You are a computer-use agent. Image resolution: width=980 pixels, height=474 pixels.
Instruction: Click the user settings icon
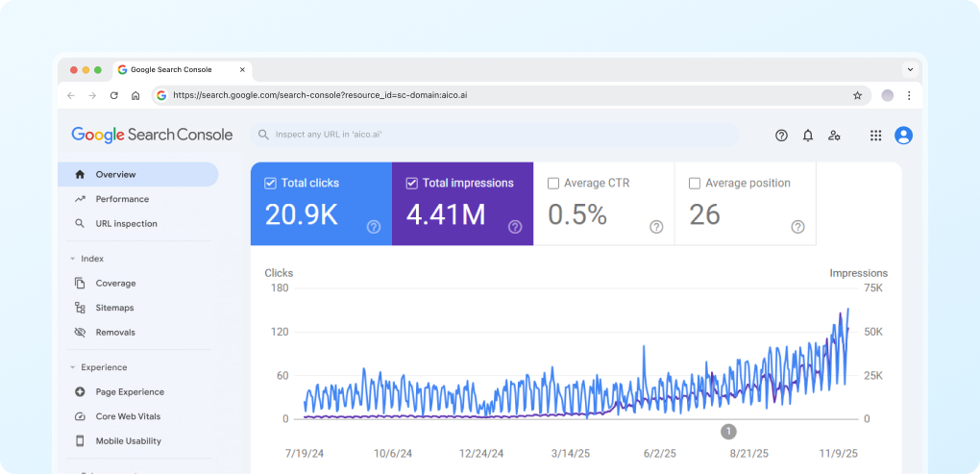point(834,136)
